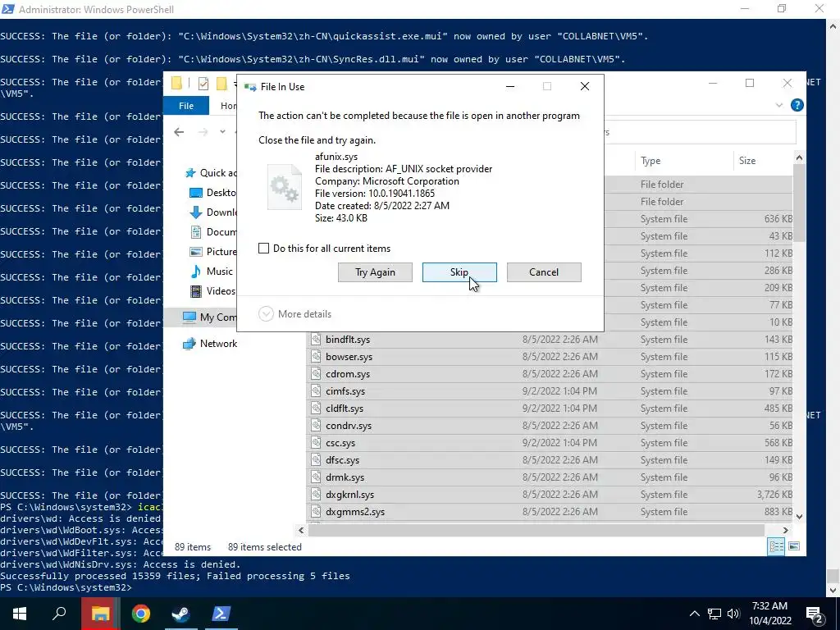Screen dimensions: 840x630
Task: Open the File tab in File Explorer
Action: (x=186, y=106)
